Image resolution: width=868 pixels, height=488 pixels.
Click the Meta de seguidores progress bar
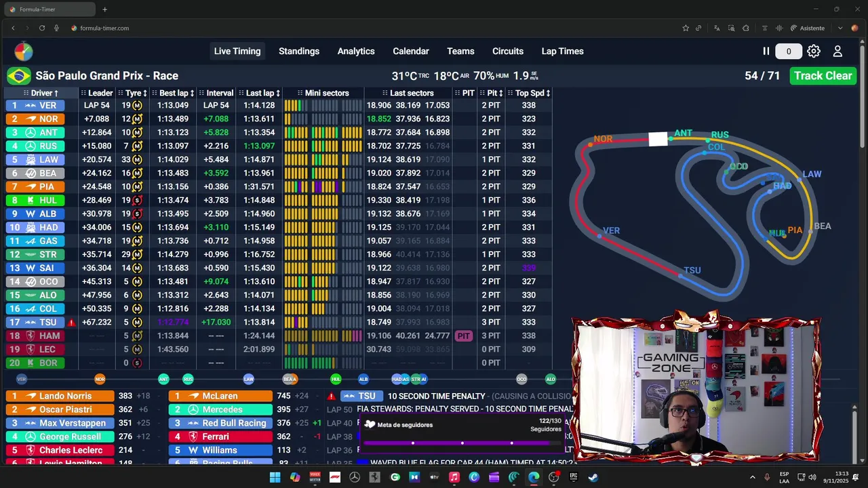pyautogui.click(x=462, y=443)
